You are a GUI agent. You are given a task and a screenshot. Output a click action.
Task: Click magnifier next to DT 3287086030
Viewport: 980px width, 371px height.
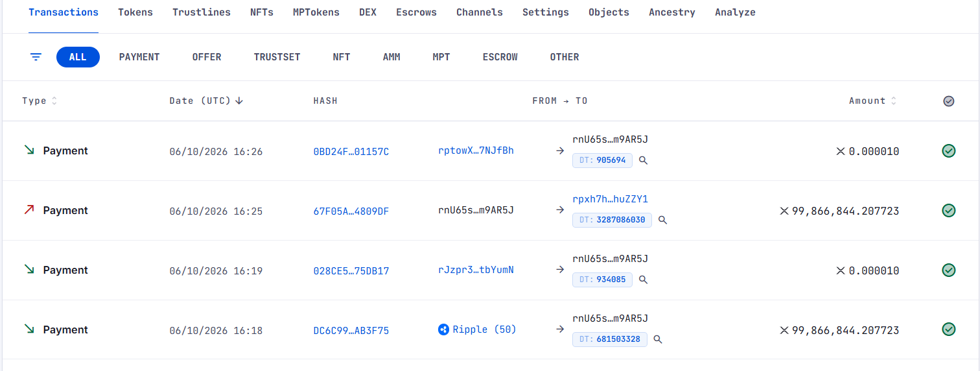tap(662, 220)
